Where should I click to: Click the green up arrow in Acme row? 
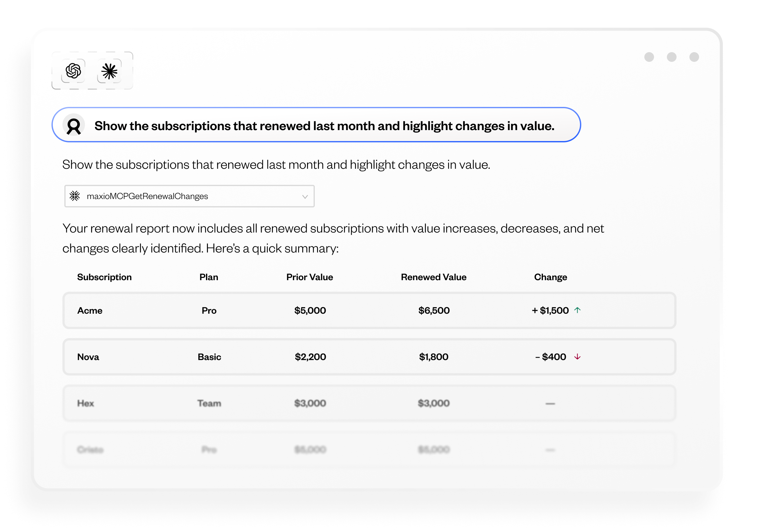coord(577,310)
